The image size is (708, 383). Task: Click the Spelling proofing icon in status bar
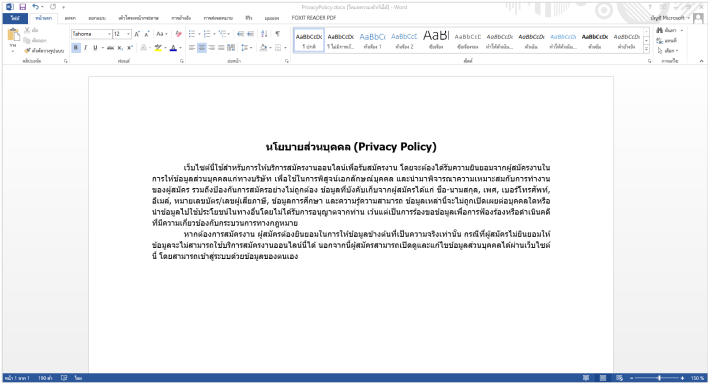pyautogui.click(x=64, y=378)
